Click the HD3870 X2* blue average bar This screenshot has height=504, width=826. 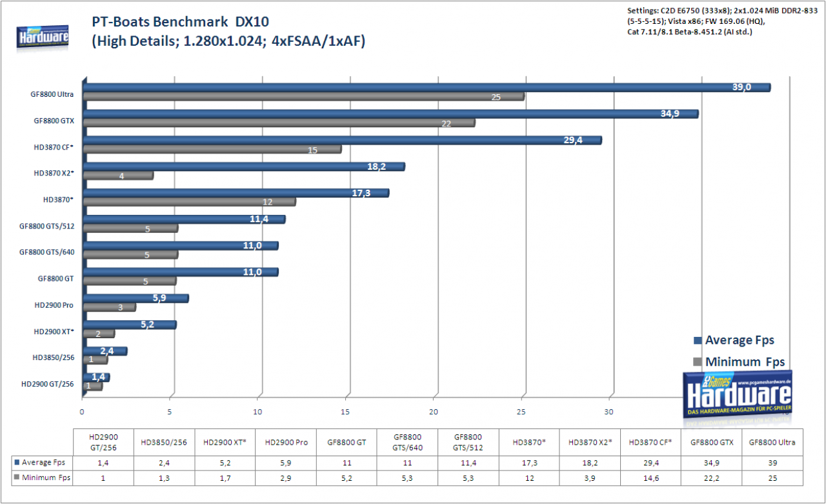pyautogui.click(x=243, y=166)
